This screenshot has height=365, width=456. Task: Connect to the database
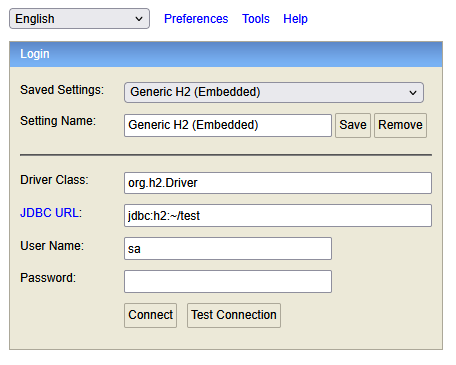[151, 315]
